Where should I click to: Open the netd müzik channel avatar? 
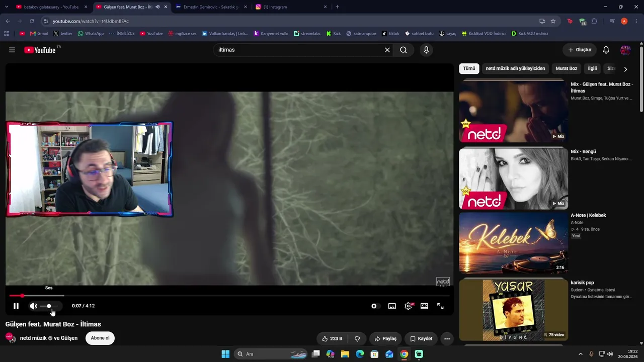click(x=11, y=338)
